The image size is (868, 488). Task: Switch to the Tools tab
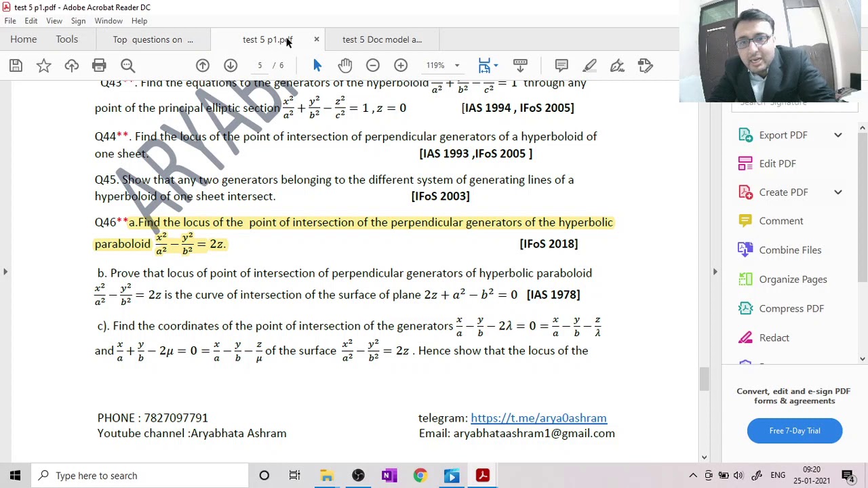click(67, 39)
